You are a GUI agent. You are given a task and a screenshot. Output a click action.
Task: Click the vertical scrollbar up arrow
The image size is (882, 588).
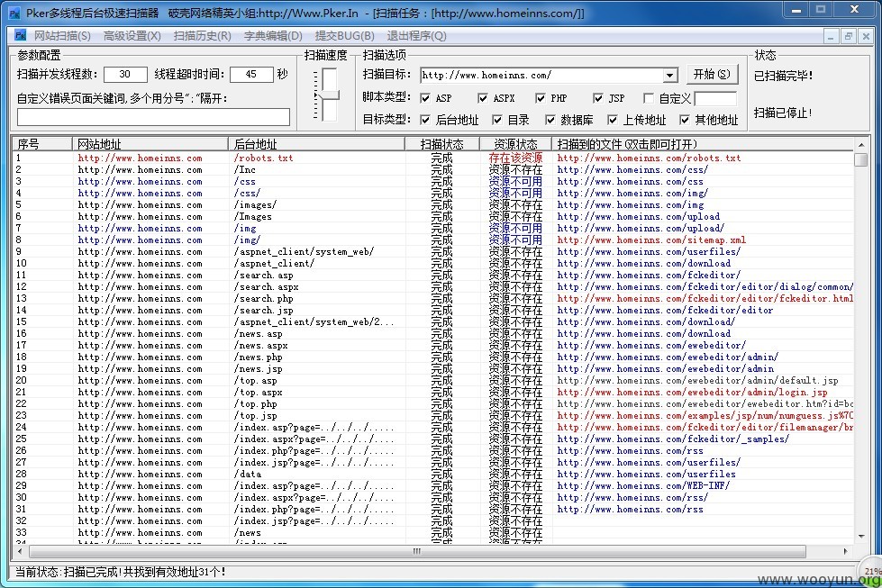point(861,144)
